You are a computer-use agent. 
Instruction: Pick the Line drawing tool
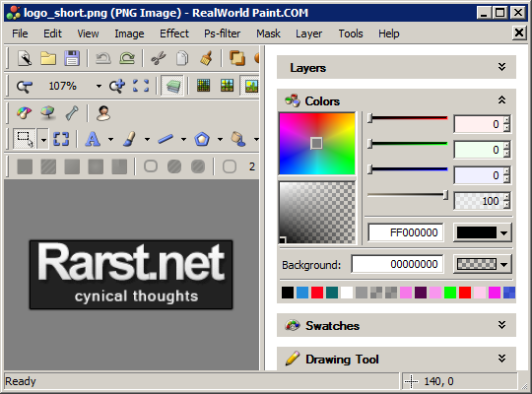(166, 139)
